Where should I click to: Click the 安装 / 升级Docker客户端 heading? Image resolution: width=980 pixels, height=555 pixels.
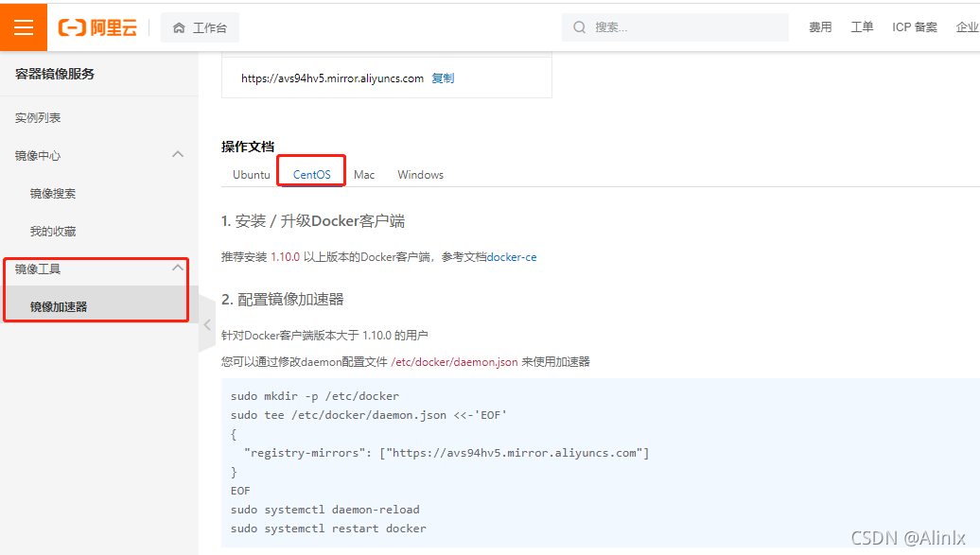tap(313, 221)
